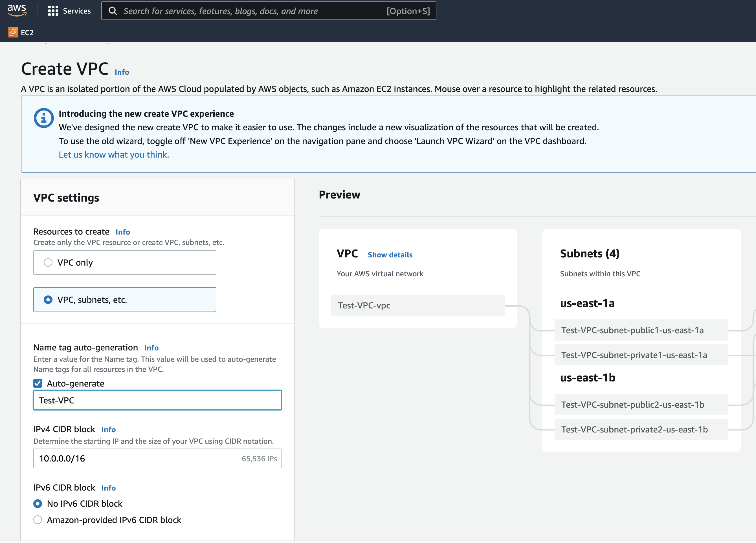Screen dimensions: 756x543
Task: Click subnet Test-VPC-subnet-private2-us-east-1b in preview
Action: pyautogui.click(x=641, y=429)
